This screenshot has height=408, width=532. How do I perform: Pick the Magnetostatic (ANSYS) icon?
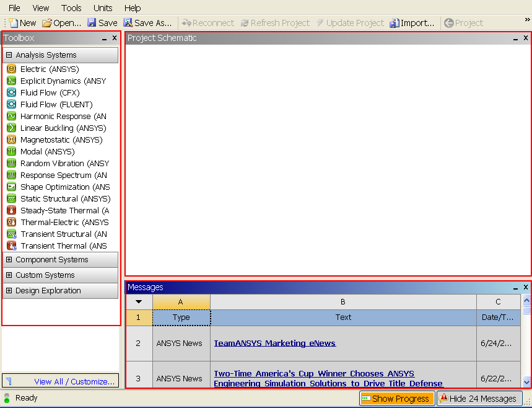[x=11, y=140]
